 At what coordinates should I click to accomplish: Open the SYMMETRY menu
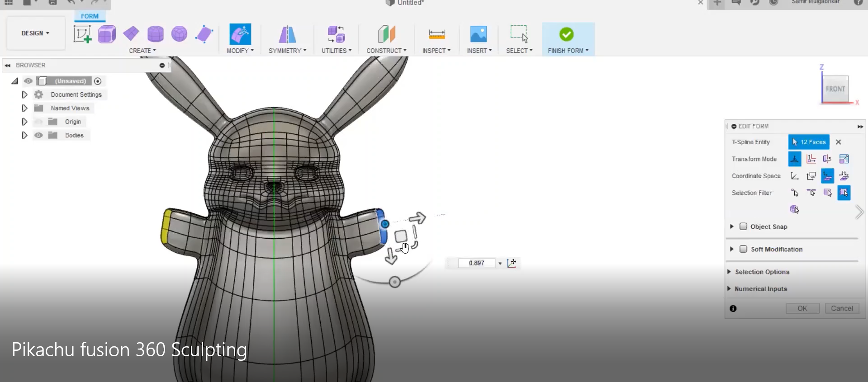(288, 51)
